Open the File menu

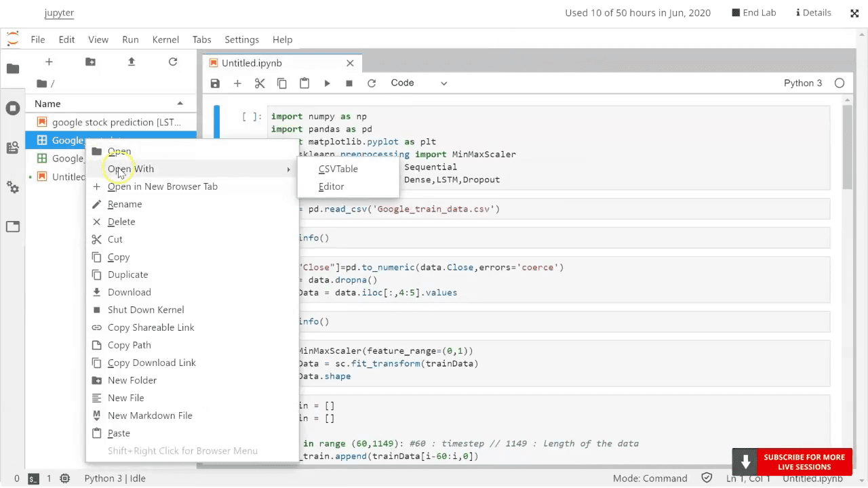[x=37, y=39]
